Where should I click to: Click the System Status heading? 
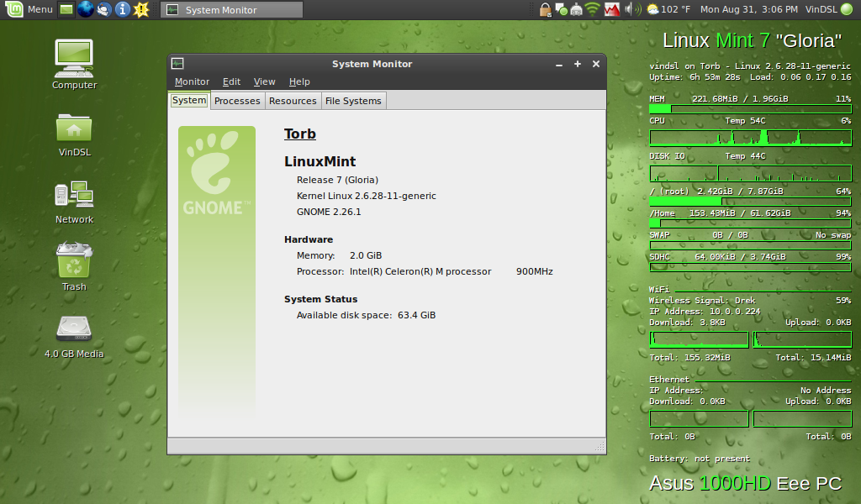point(320,299)
